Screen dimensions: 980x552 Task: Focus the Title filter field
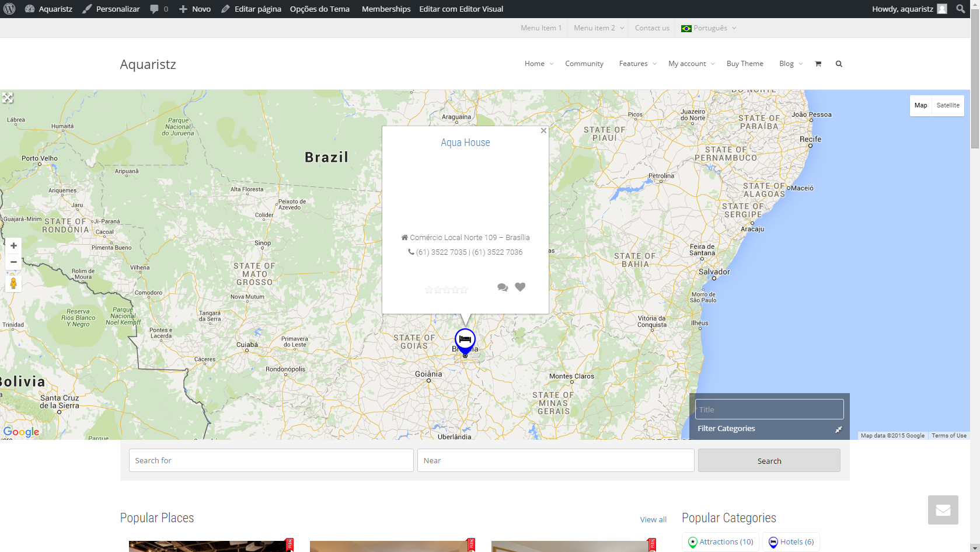click(769, 409)
